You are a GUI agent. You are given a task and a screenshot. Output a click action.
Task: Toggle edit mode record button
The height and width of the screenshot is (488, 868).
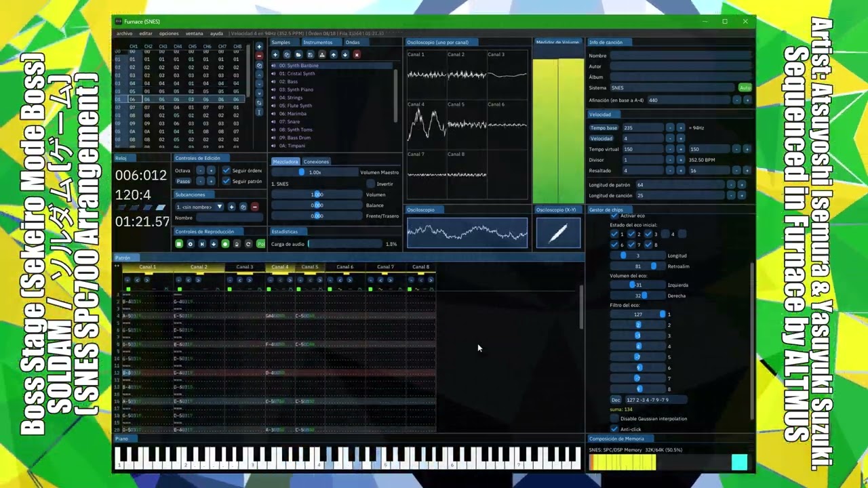point(225,244)
